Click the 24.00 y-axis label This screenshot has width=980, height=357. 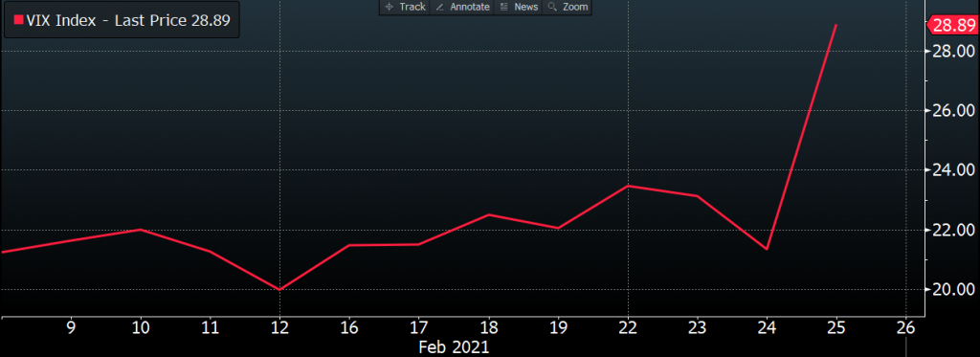[954, 170]
